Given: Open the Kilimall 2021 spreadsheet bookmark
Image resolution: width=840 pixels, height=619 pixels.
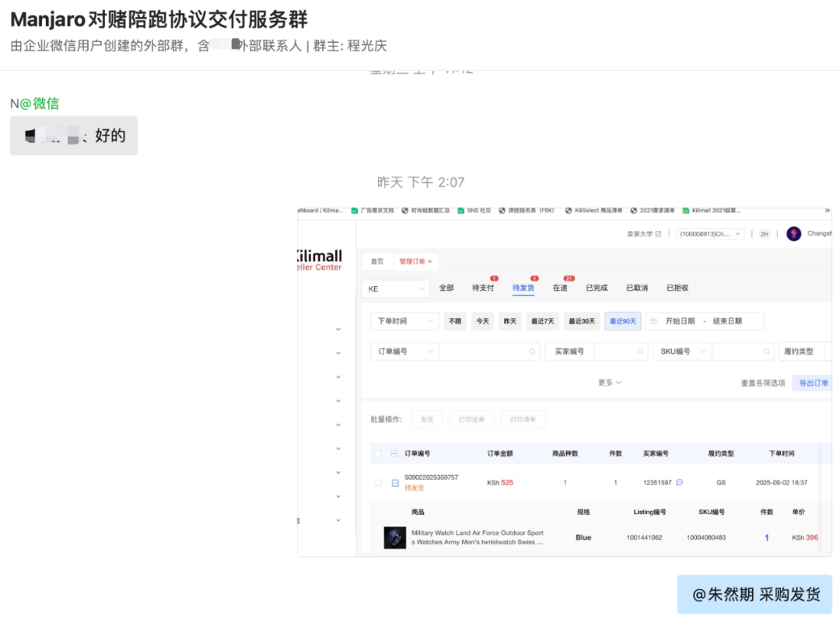Looking at the screenshot, I should point(712,211).
